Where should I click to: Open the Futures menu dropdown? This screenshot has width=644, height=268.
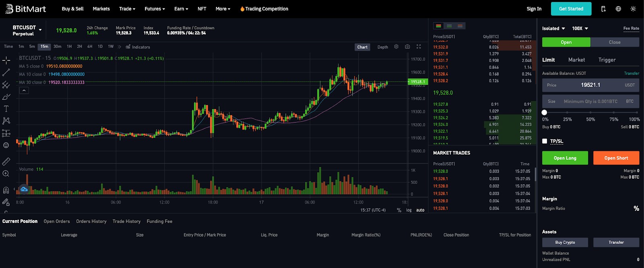pos(155,9)
